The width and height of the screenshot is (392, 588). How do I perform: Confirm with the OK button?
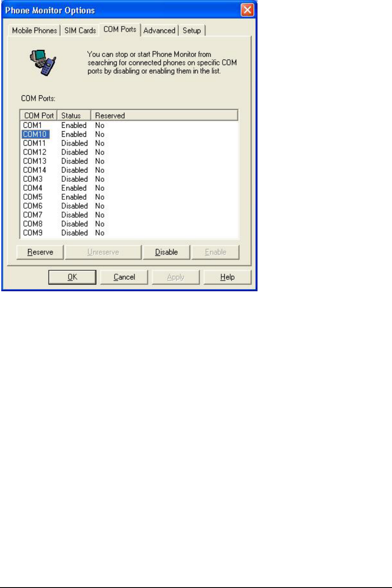72,277
